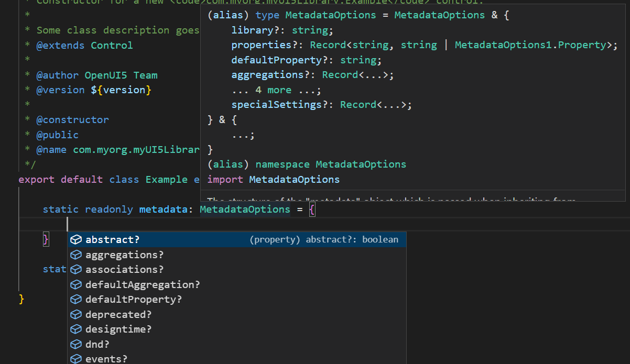Click the property icon beside associations?
Viewport: 630px width, 364px height.
click(x=77, y=270)
